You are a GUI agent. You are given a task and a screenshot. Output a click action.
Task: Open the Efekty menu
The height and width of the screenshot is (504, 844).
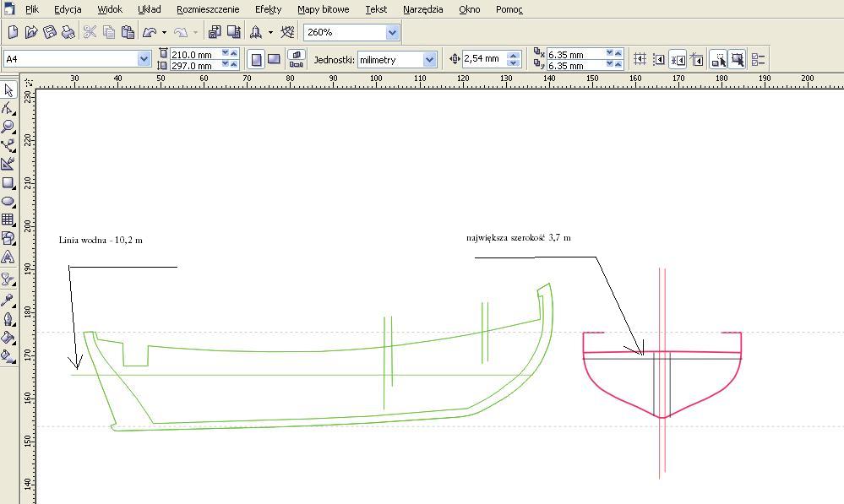[268, 9]
